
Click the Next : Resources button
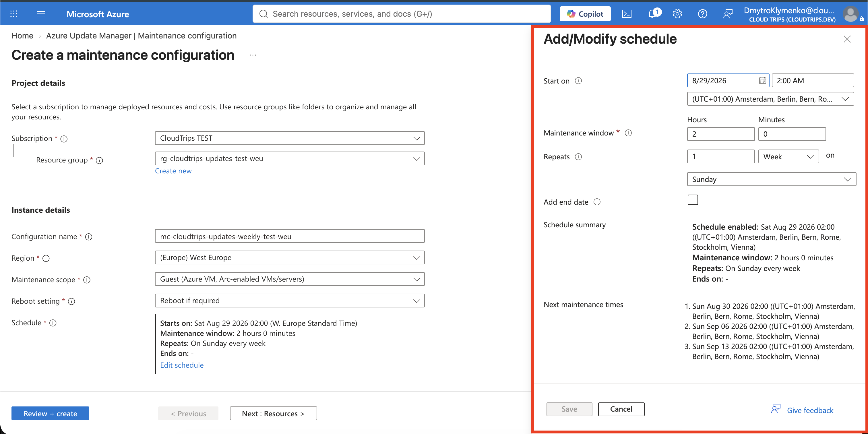[273, 413]
